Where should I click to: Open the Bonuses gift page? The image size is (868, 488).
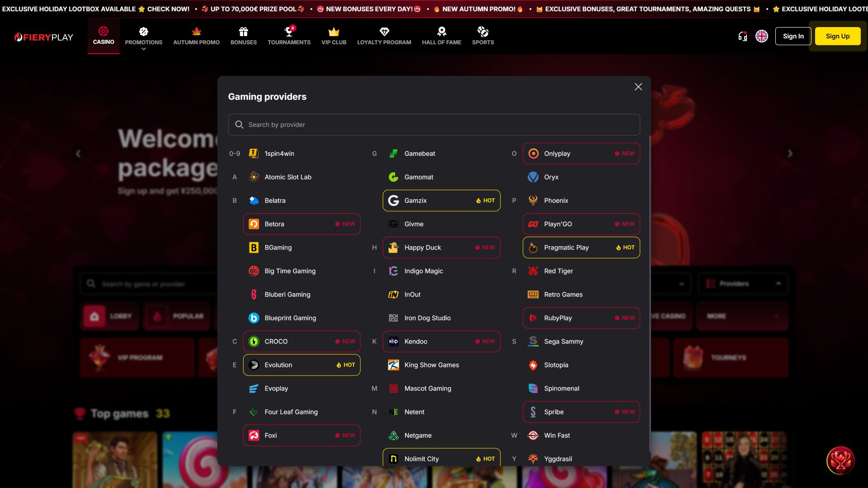tap(244, 36)
